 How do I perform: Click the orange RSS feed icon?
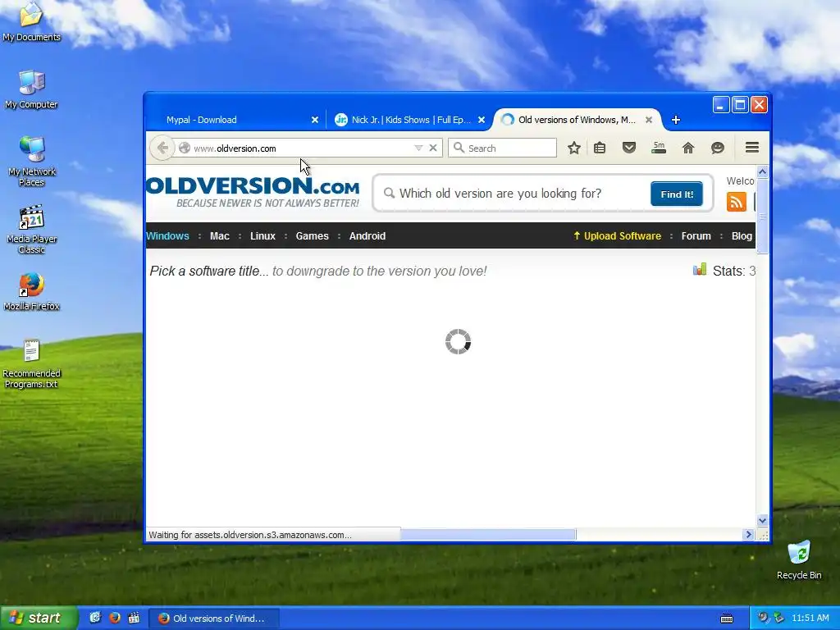click(x=736, y=202)
